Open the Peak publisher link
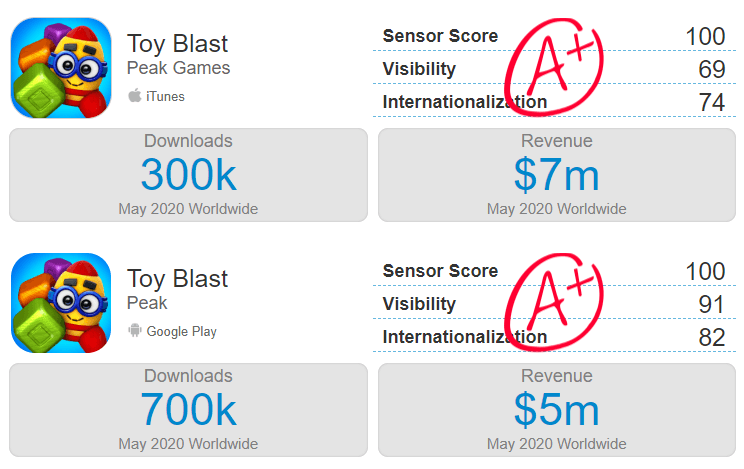Viewport: 744px width, 469px height. [147, 303]
